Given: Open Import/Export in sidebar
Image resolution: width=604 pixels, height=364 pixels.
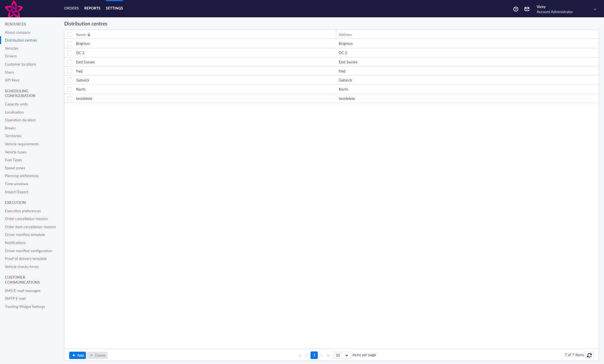Looking at the screenshot, I should click(16, 192).
